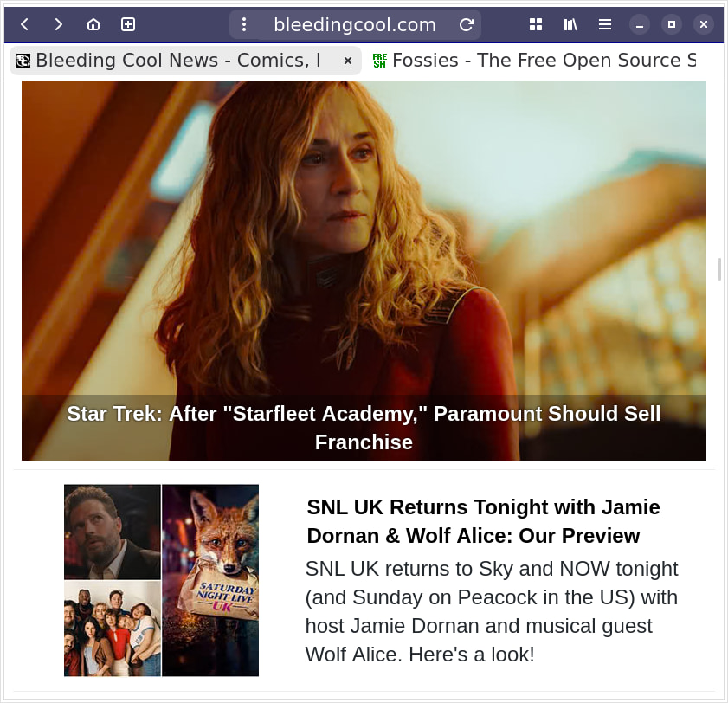Screen dimensions: 728x703
Task: Open the SNL UK Returns Tonight headline
Action: [x=483, y=521]
